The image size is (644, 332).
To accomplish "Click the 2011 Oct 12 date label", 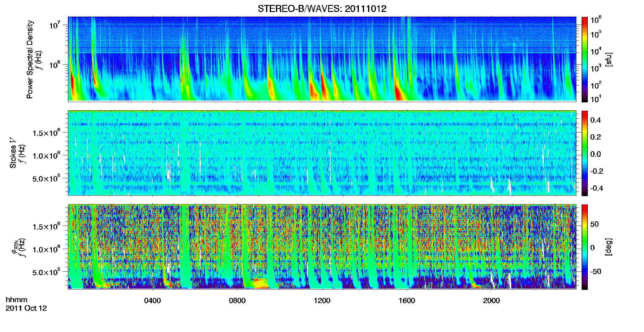I will pos(26,308).
